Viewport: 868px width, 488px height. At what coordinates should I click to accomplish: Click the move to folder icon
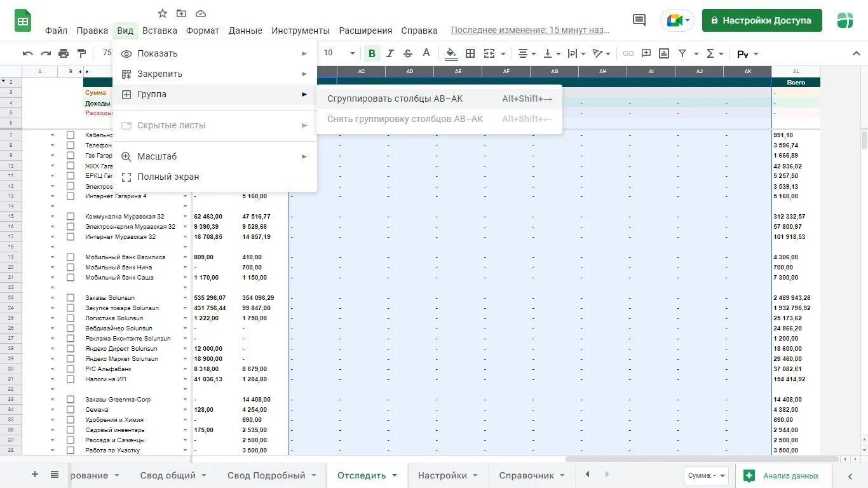[x=182, y=13]
